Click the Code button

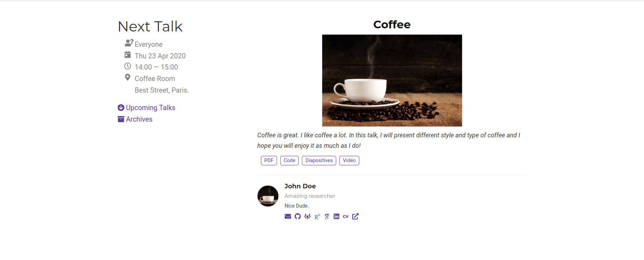[x=290, y=160]
